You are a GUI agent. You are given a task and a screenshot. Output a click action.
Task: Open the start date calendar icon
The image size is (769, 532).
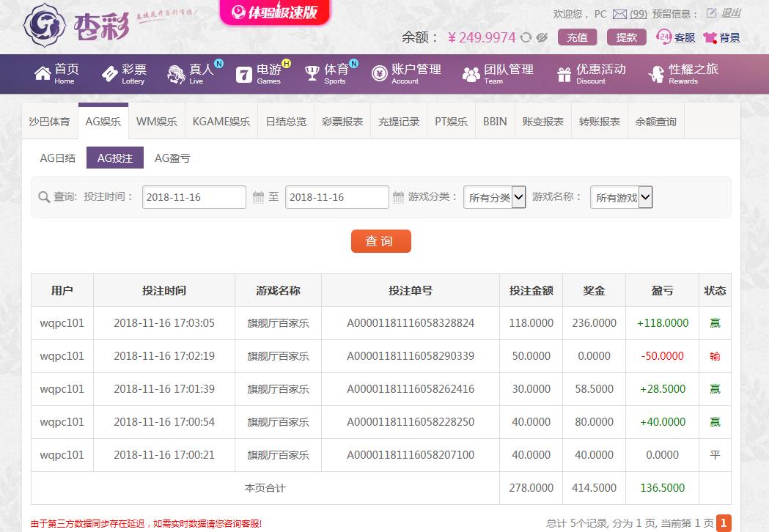click(258, 197)
